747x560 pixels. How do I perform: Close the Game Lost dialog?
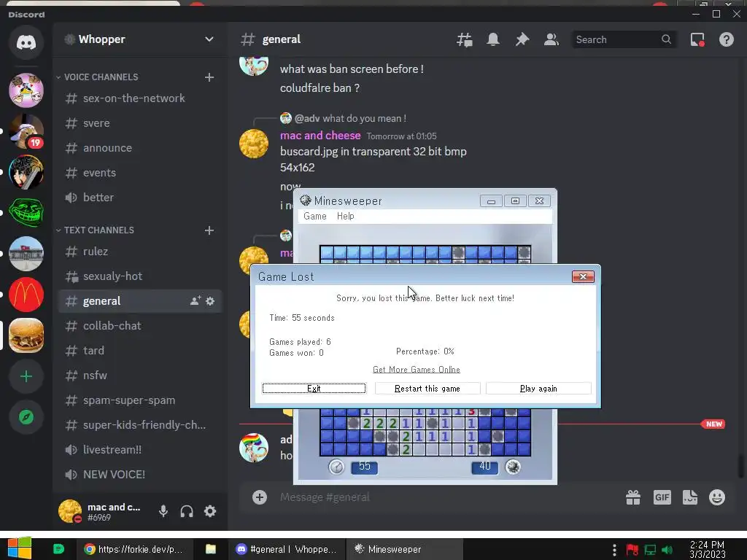click(x=583, y=276)
